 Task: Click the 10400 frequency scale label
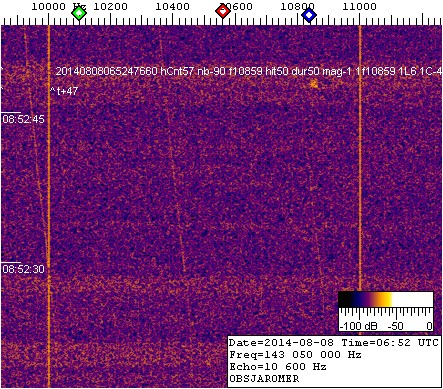(173, 6)
